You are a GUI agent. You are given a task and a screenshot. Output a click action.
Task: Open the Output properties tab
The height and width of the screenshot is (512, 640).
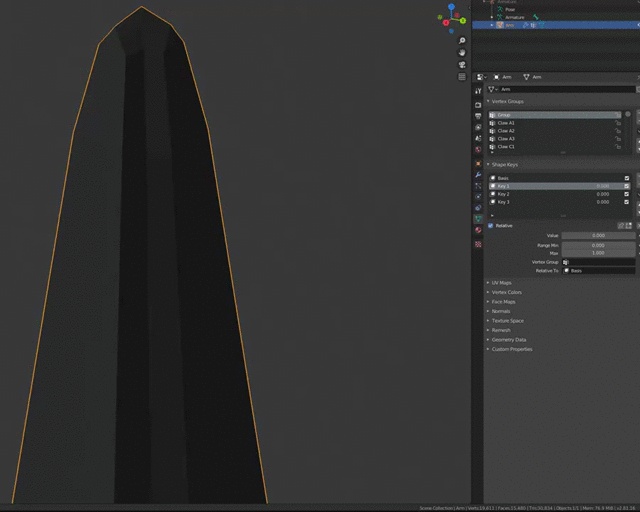tap(478, 116)
